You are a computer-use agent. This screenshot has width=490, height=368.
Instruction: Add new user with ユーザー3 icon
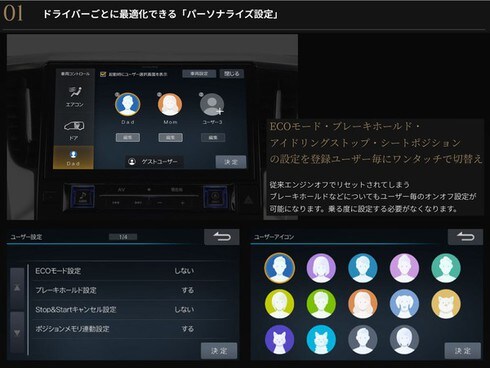pos(212,105)
